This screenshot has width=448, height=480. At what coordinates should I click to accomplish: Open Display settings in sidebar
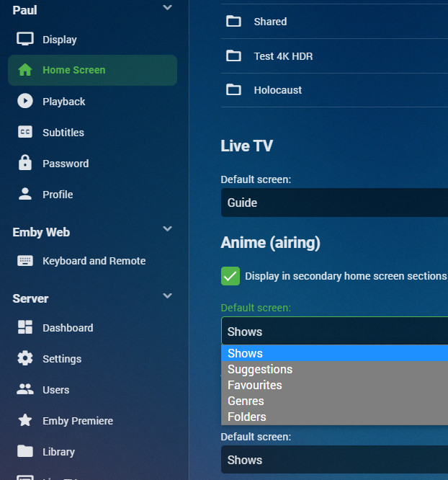(x=60, y=40)
